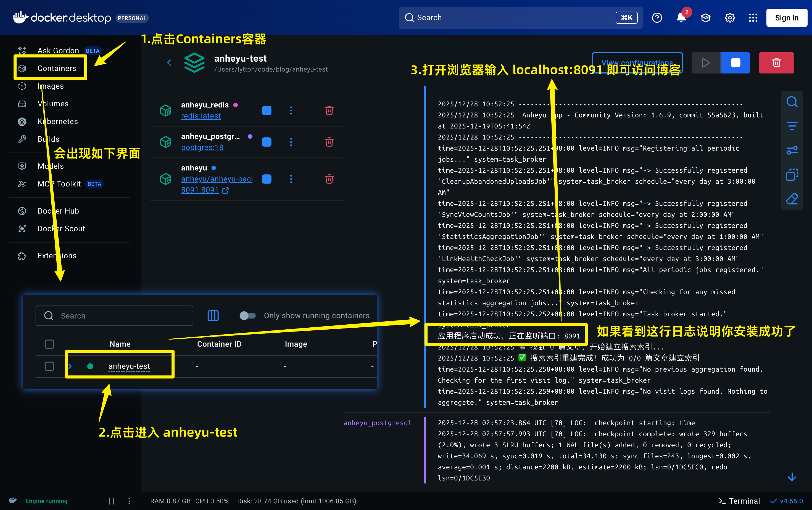This screenshot has width=812, height=510.
Task: Open more actions for anheyu container
Action: pos(291,179)
